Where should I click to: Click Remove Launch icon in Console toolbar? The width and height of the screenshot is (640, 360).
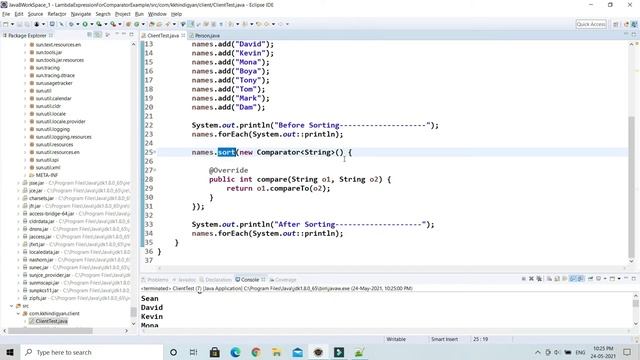pyautogui.click(x=531, y=279)
